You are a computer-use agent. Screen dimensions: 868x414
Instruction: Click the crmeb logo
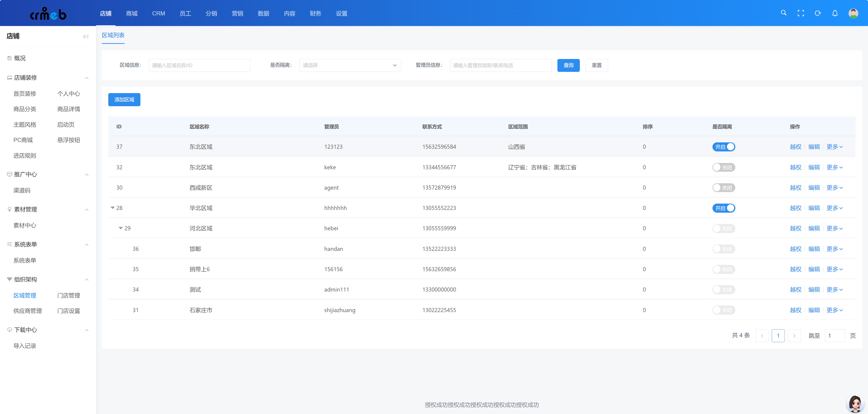pyautogui.click(x=48, y=14)
